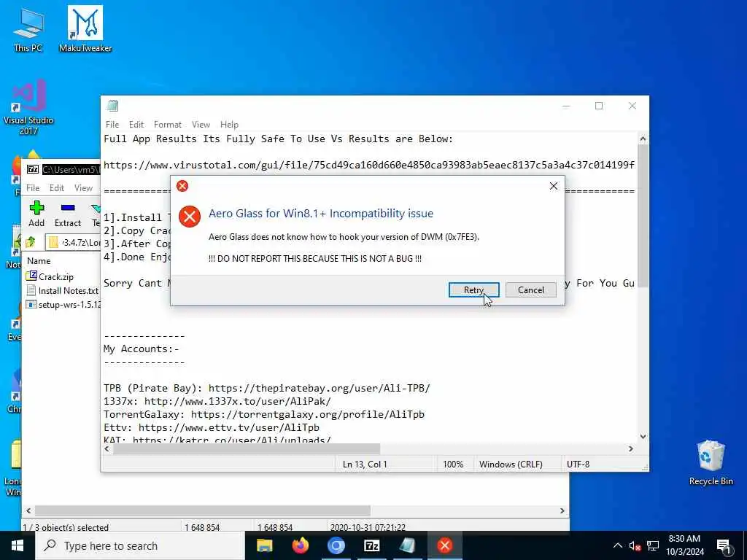Click 7-Zip scroll right arrow
The image size is (747, 560).
click(562, 510)
